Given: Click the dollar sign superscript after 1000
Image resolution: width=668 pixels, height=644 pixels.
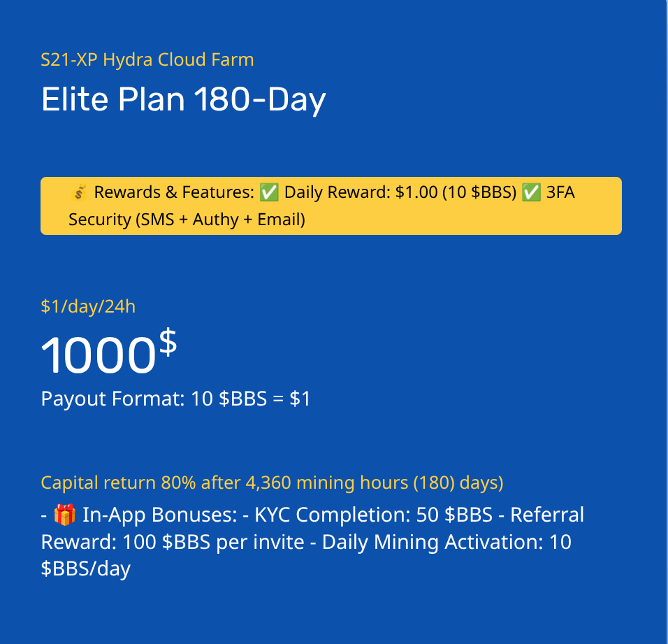Looking at the screenshot, I should point(168,342).
